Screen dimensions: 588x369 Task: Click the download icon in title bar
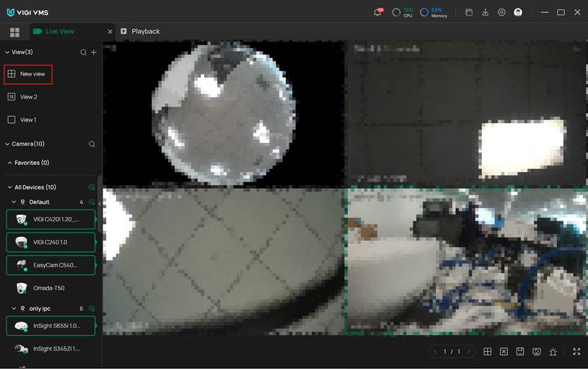tap(485, 12)
